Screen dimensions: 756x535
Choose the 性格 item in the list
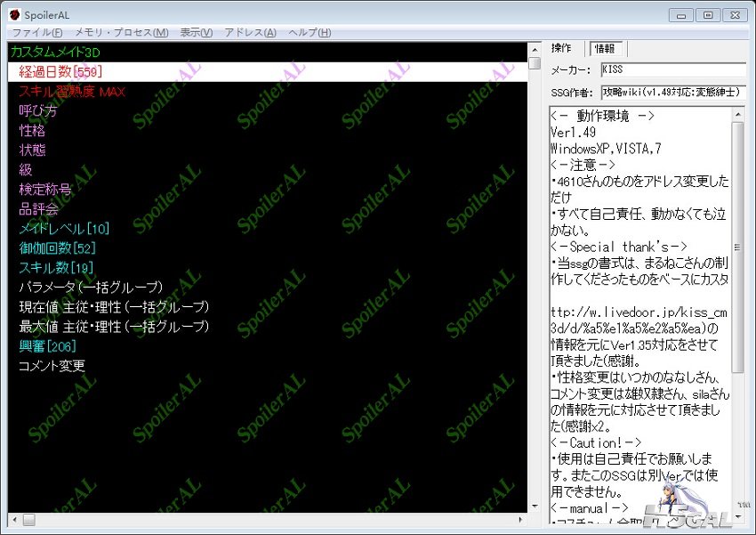coord(32,130)
